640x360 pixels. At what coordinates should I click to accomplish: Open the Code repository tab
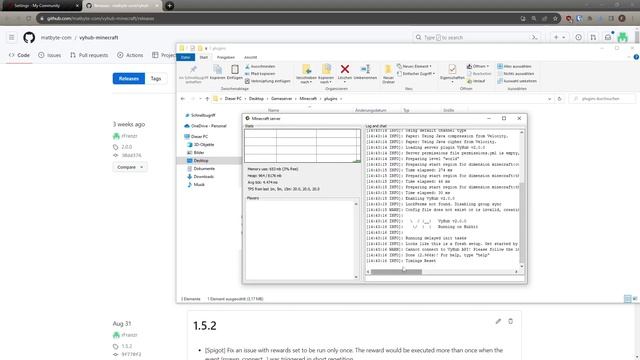click(x=20, y=55)
